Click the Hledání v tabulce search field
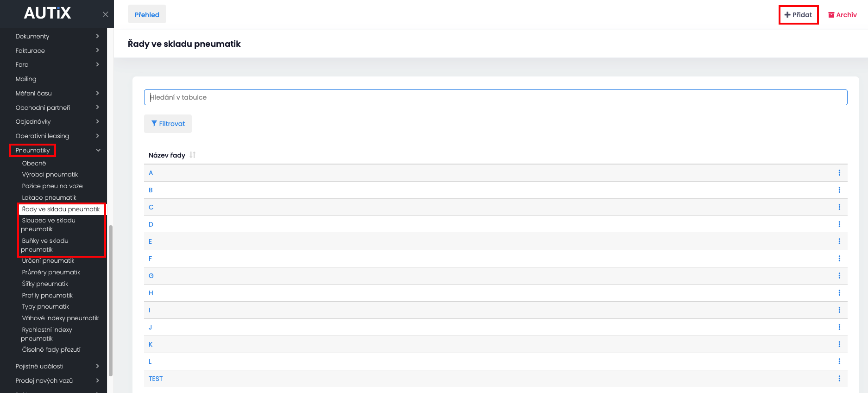The image size is (868, 393). (x=496, y=97)
